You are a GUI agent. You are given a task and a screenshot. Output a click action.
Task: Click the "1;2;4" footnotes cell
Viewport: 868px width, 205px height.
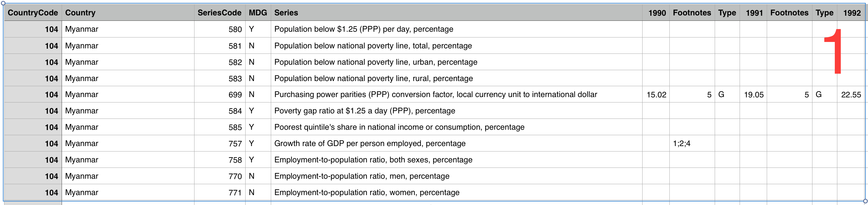(682, 143)
